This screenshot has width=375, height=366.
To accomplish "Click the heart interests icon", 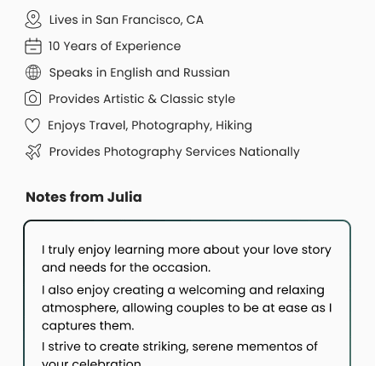I will point(32,125).
